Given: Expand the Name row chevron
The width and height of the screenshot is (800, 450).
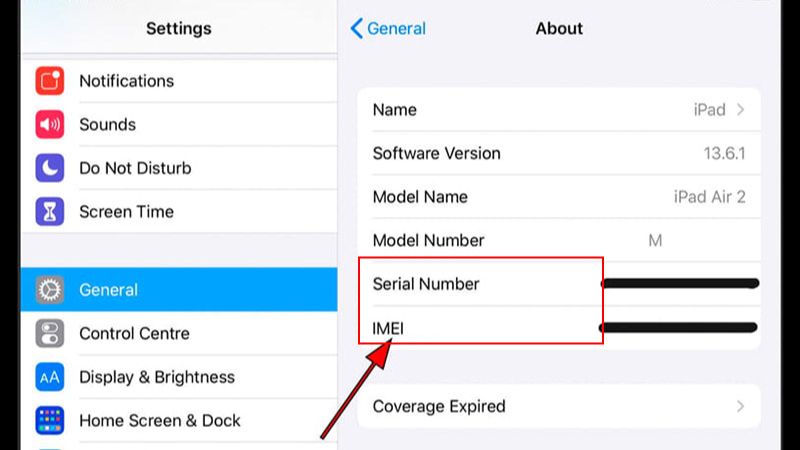Looking at the screenshot, I should [x=740, y=110].
